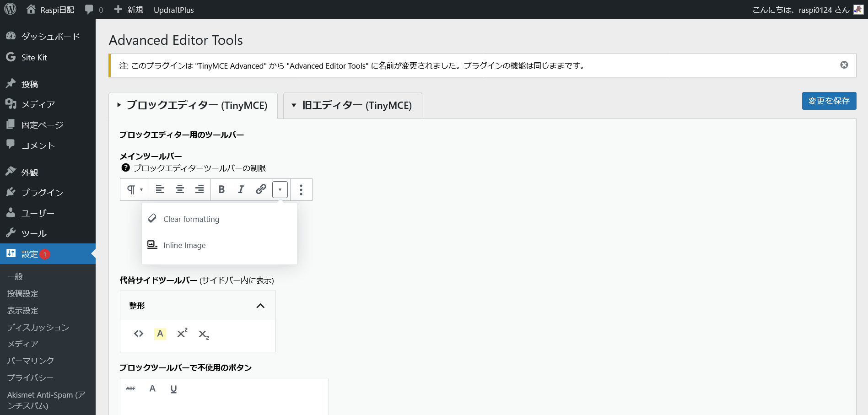The height and width of the screenshot is (415, 868).
Task: Click the unused text color A icon
Action: 152,388
